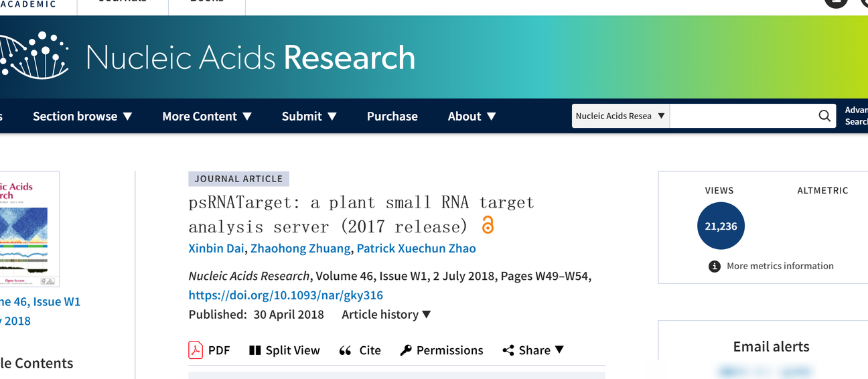
Task: Open the More Content dropdown menu
Action: (x=207, y=116)
